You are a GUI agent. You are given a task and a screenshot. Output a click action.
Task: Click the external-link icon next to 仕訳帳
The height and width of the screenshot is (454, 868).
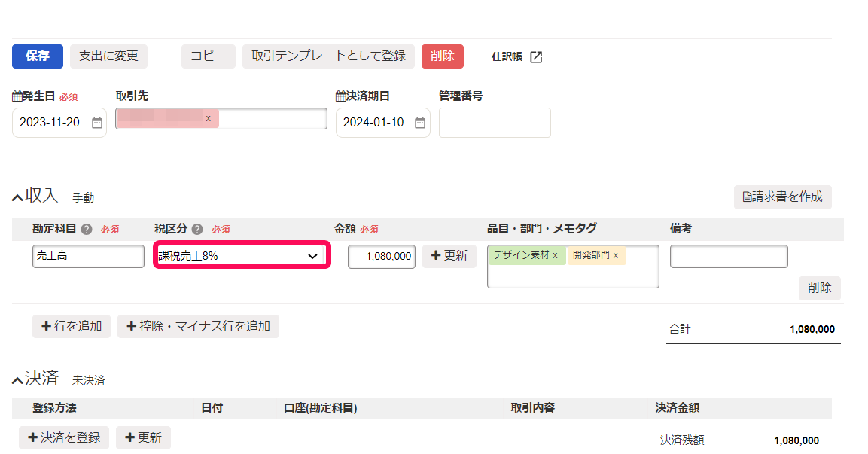(536, 57)
